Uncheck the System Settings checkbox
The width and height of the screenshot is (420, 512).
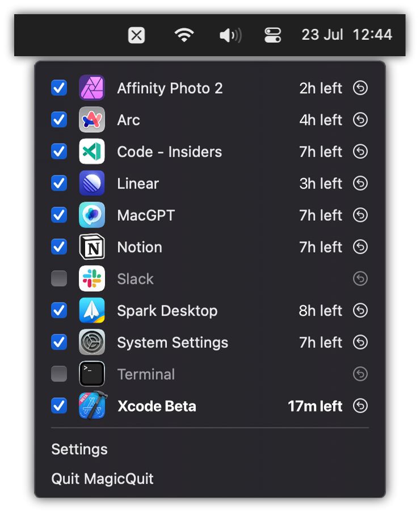coord(59,342)
